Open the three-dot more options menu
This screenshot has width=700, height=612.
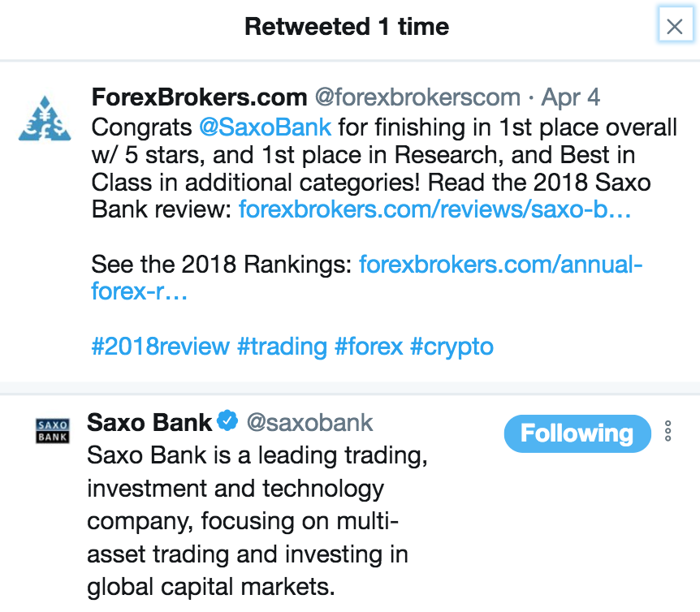pyautogui.click(x=668, y=431)
